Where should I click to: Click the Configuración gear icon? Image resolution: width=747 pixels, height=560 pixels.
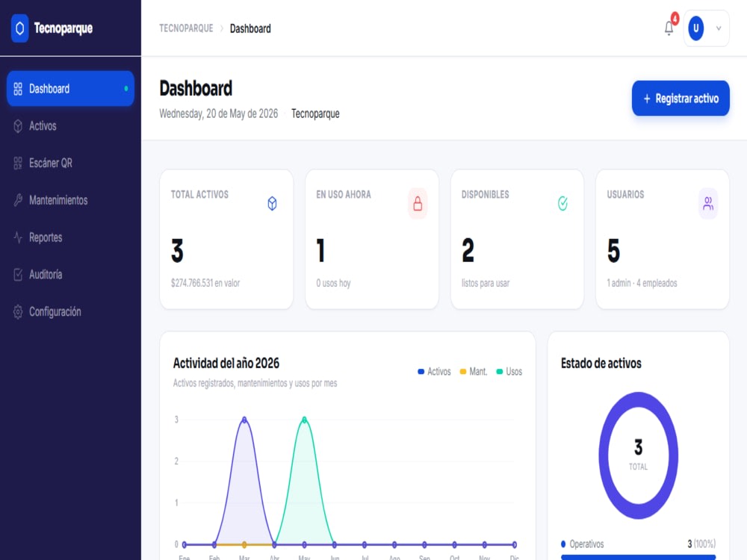tap(18, 311)
